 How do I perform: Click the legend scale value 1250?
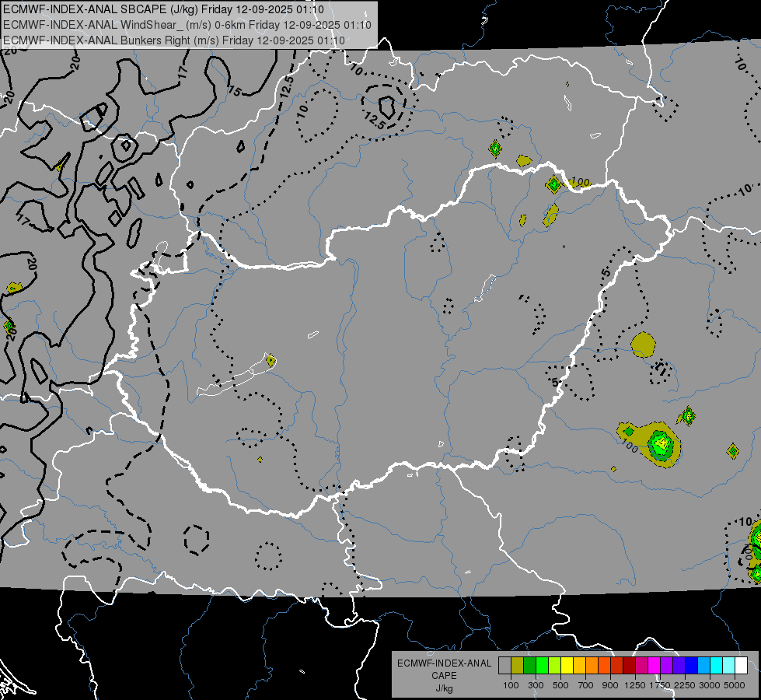tap(635, 685)
